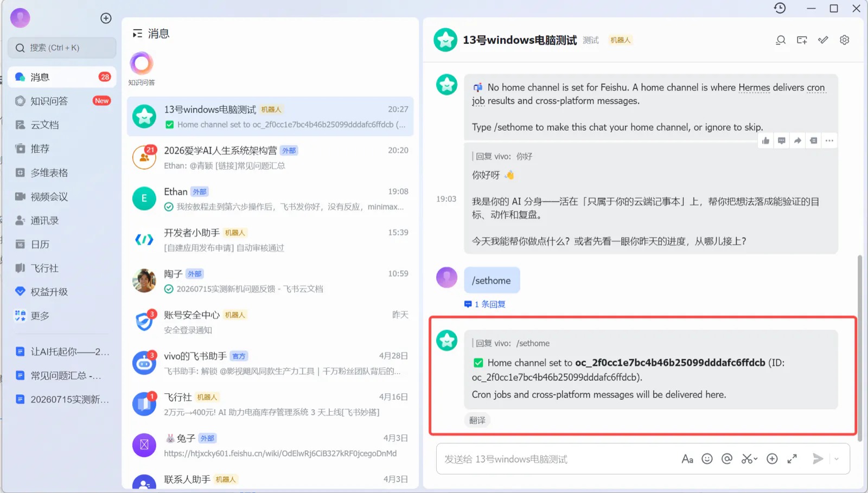Open chat with 兔子
Viewport: 868px width, 493px height.
point(270,445)
